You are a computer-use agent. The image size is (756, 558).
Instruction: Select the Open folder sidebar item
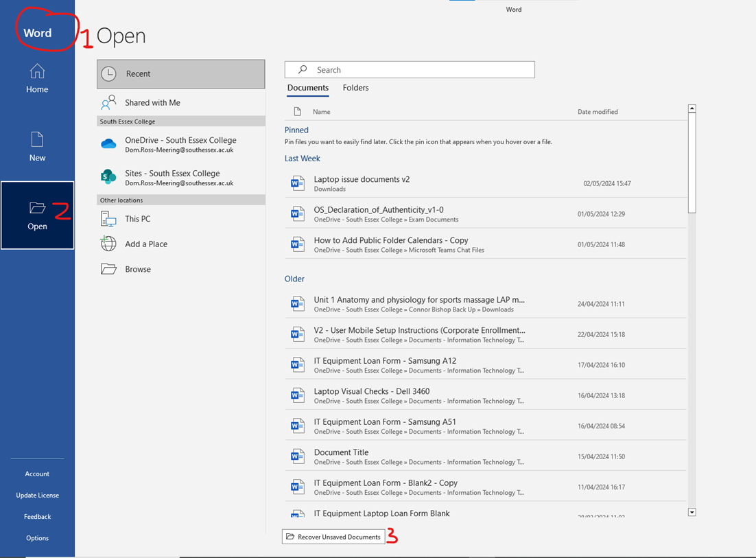37,215
